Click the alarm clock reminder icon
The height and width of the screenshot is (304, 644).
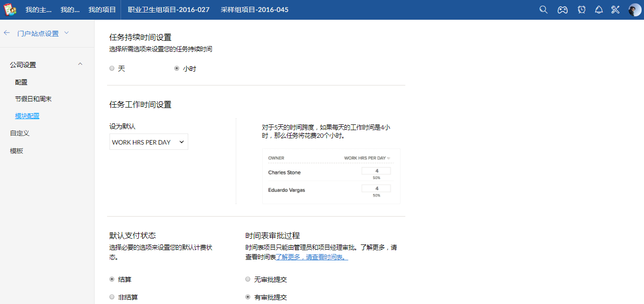[x=582, y=10]
